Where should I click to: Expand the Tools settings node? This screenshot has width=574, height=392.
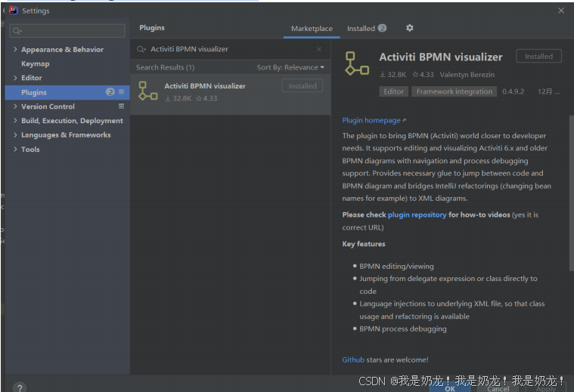pyautogui.click(x=15, y=149)
